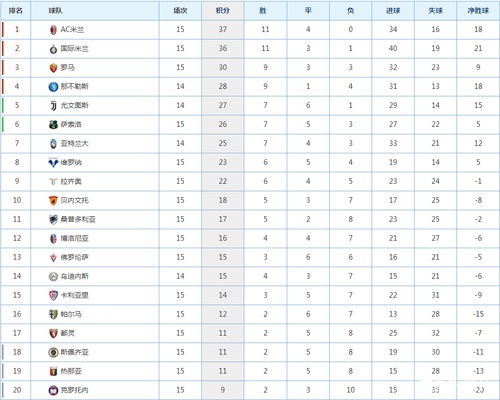The height and width of the screenshot is (400, 500).
Task: Click the 萨索洛 green crest icon
Action: pos(53,125)
